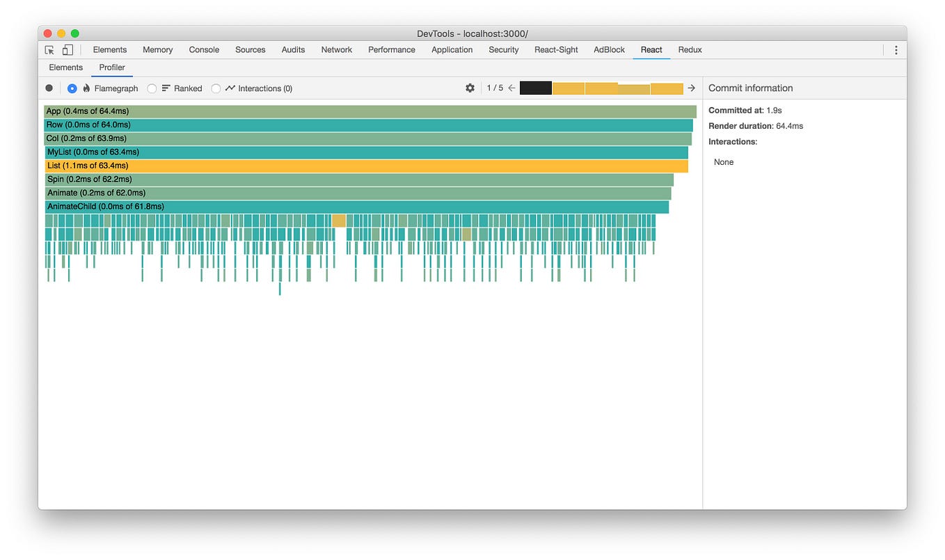This screenshot has width=945, height=560.
Task: Select the inspect element cursor tool
Action: click(49, 49)
